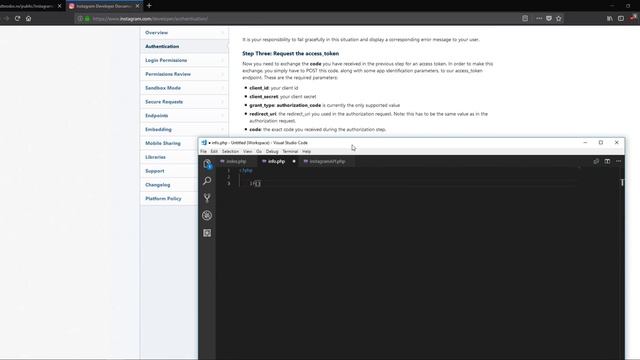Click the VS Code logo in title bar

coord(204,142)
